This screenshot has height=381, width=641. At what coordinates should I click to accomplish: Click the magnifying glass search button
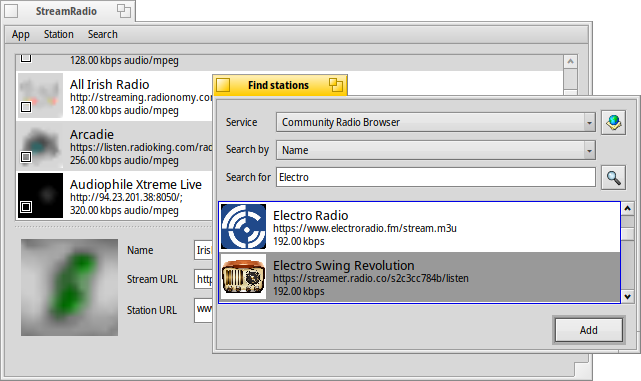tap(613, 177)
